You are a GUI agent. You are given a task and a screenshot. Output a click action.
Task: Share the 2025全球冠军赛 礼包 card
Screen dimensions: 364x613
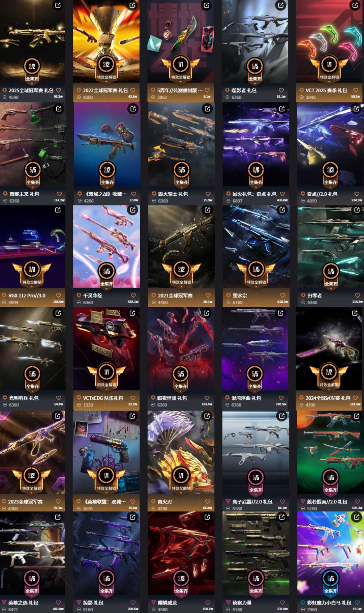click(x=58, y=5)
